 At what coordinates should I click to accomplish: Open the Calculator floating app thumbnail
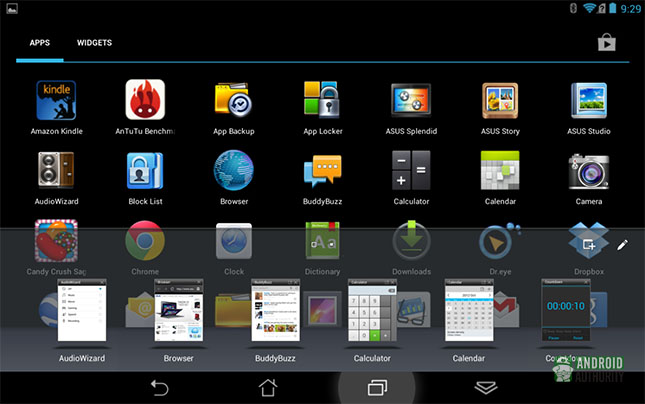coord(372,310)
